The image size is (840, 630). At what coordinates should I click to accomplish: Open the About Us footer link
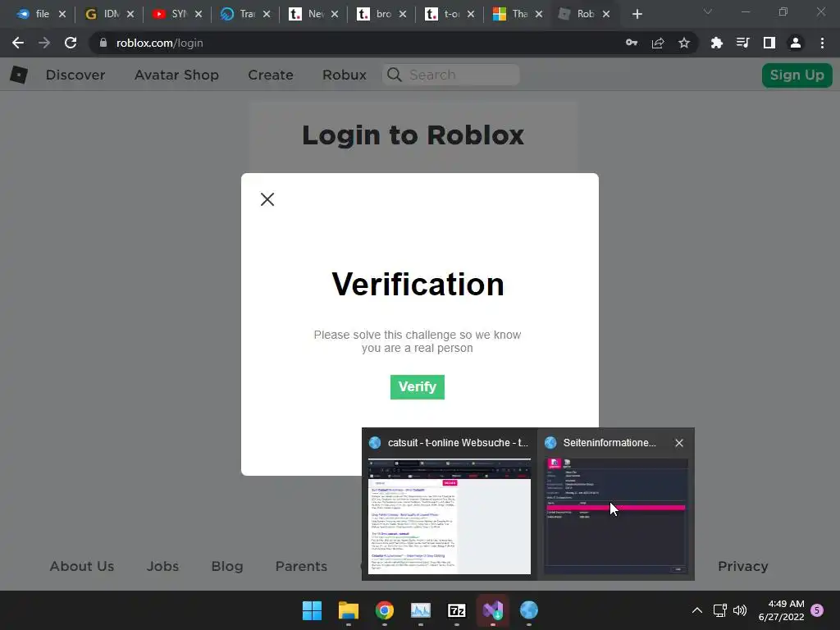[x=82, y=566]
